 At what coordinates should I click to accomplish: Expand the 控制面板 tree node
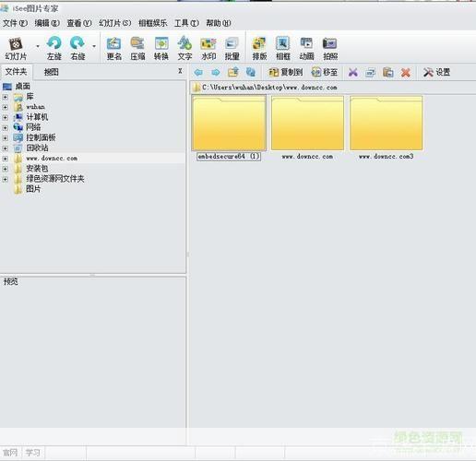point(5,138)
